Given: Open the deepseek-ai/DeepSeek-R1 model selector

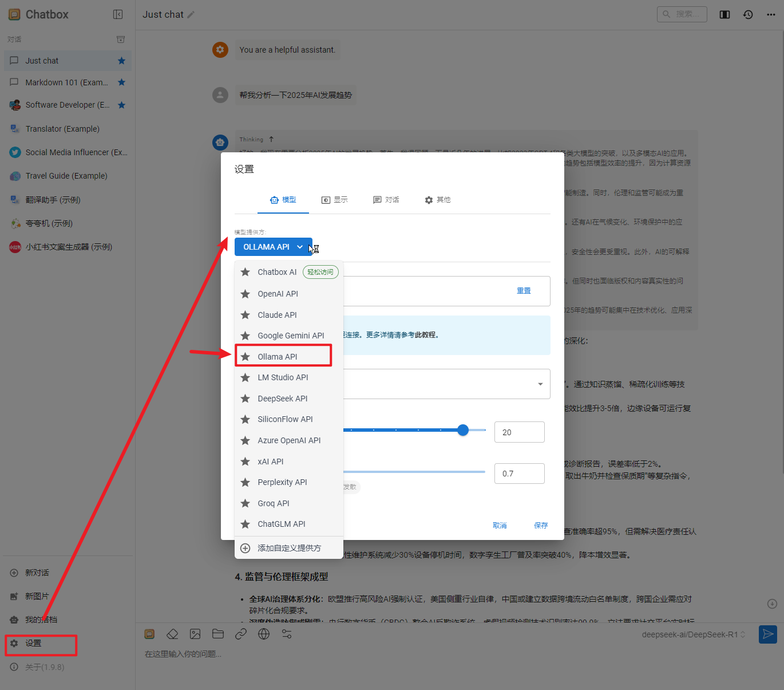Looking at the screenshot, I should pos(694,634).
